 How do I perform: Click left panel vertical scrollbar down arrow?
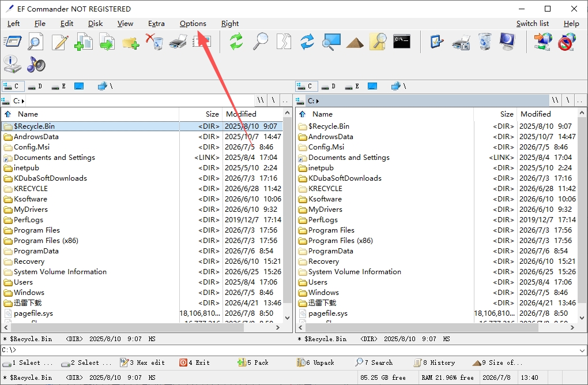(287, 318)
